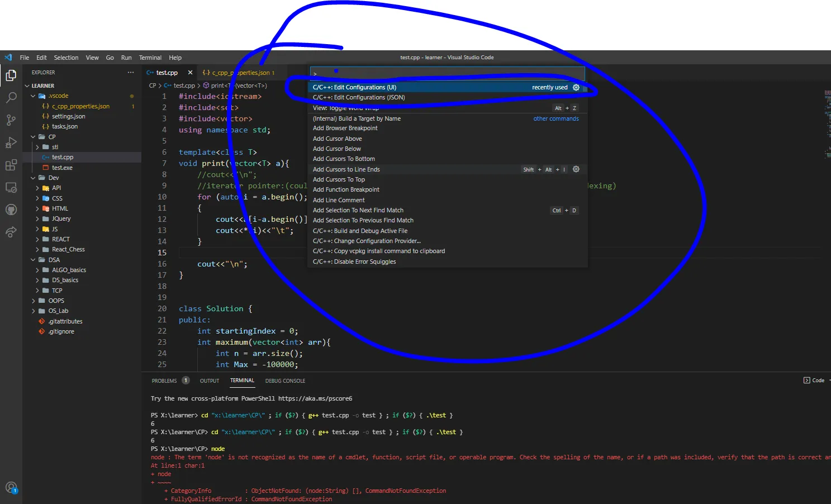This screenshot has width=831, height=504.
Task: Collapse the DSA folder
Action: click(x=82, y=260)
